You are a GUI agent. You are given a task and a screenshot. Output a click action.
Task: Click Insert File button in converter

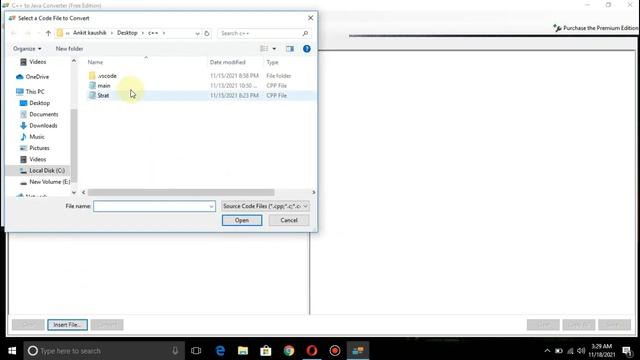tap(67, 325)
